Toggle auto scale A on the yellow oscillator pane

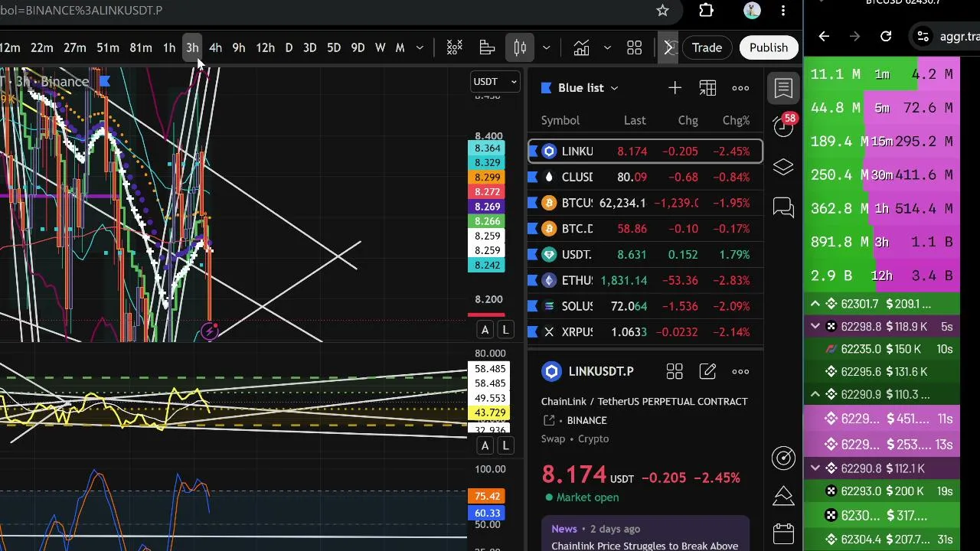coord(485,445)
